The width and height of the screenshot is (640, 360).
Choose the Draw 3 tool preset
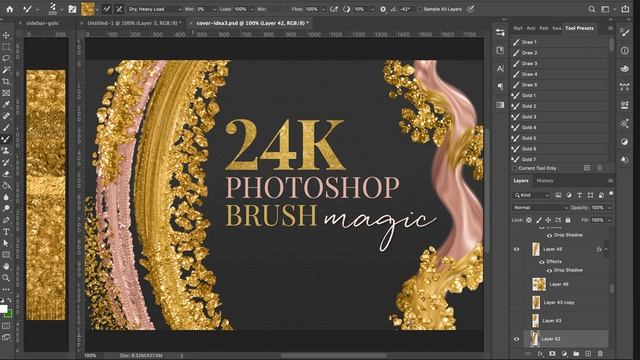pos(560,63)
